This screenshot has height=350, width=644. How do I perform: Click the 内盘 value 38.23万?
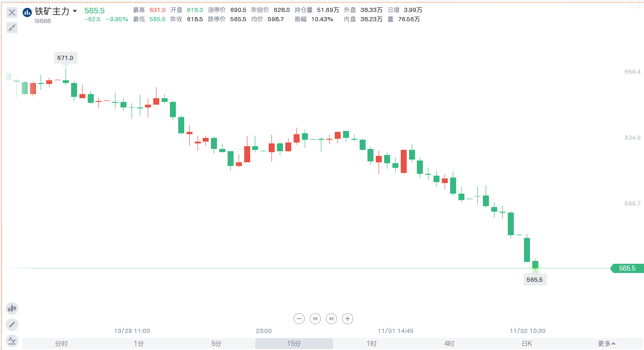click(372, 19)
